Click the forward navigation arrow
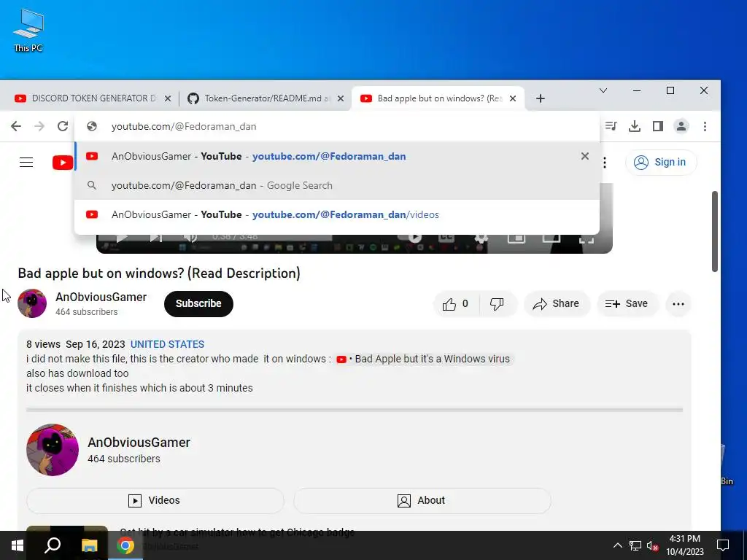Image resolution: width=747 pixels, height=560 pixels. tap(39, 126)
